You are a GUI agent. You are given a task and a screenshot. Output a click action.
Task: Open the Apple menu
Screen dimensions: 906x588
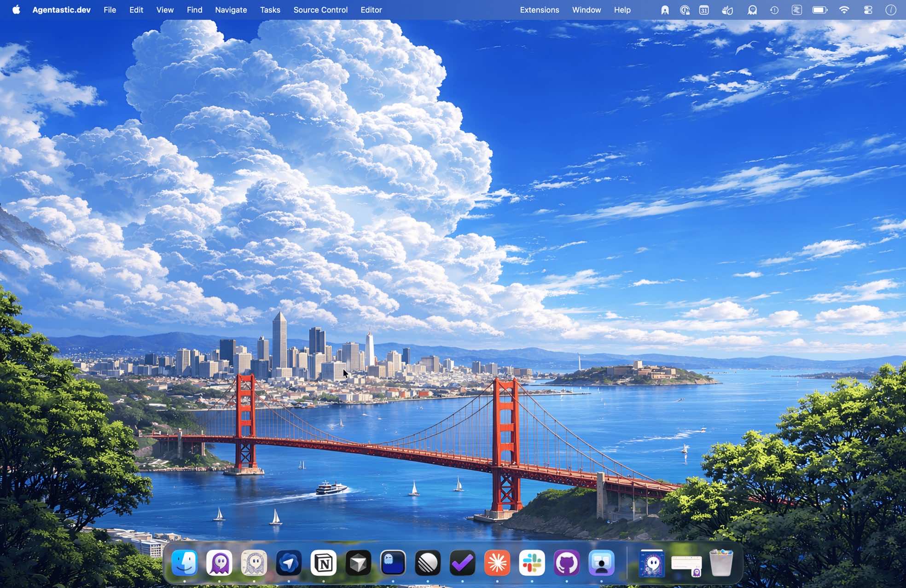pos(16,10)
